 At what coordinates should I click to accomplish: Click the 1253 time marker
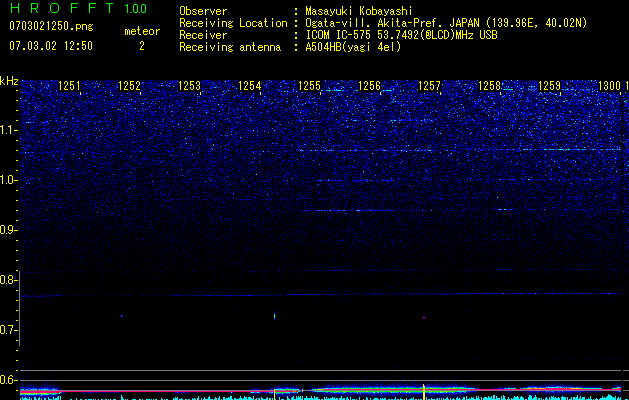(189, 86)
